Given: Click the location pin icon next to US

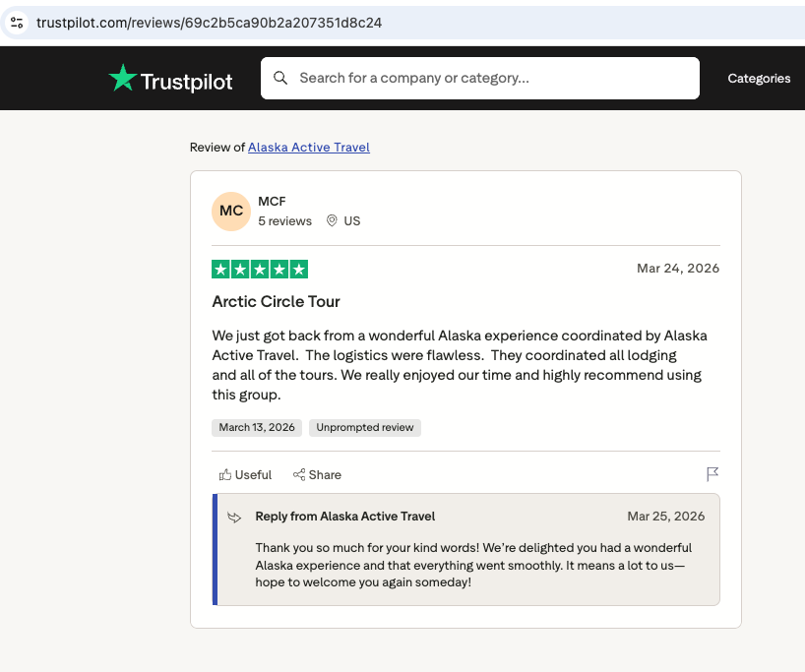Looking at the screenshot, I should tap(332, 220).
